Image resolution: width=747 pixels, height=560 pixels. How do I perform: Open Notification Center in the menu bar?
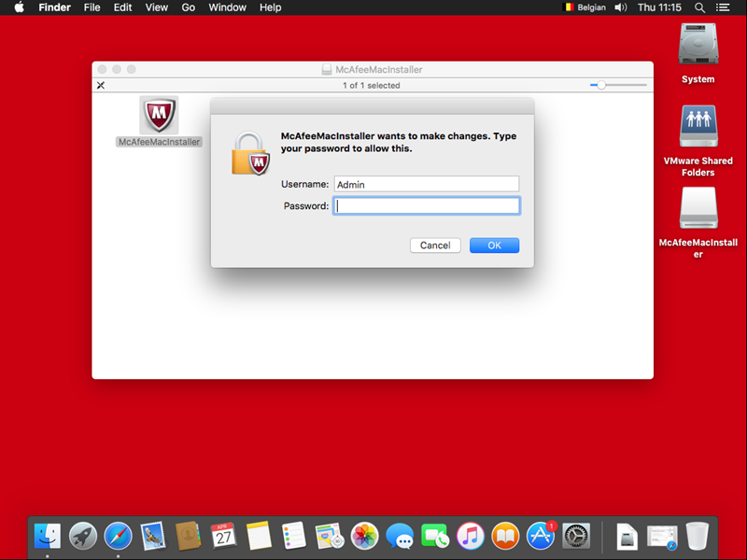pyautogui.click(x=723, y=7)
